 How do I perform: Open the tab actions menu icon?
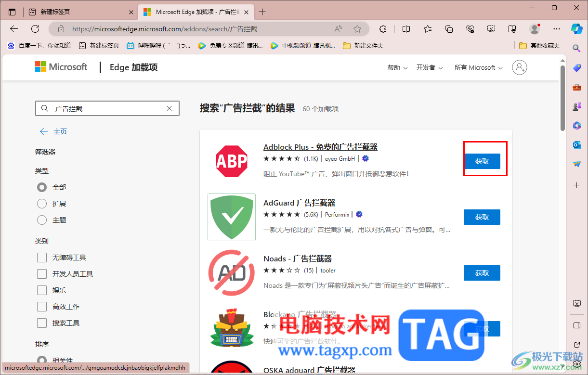[12, 12]
